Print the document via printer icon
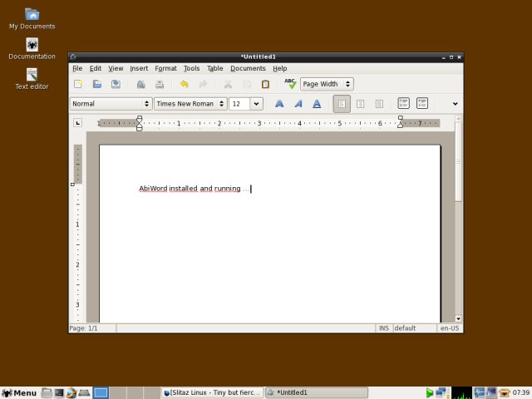The image size is (532, 399). 160,84
